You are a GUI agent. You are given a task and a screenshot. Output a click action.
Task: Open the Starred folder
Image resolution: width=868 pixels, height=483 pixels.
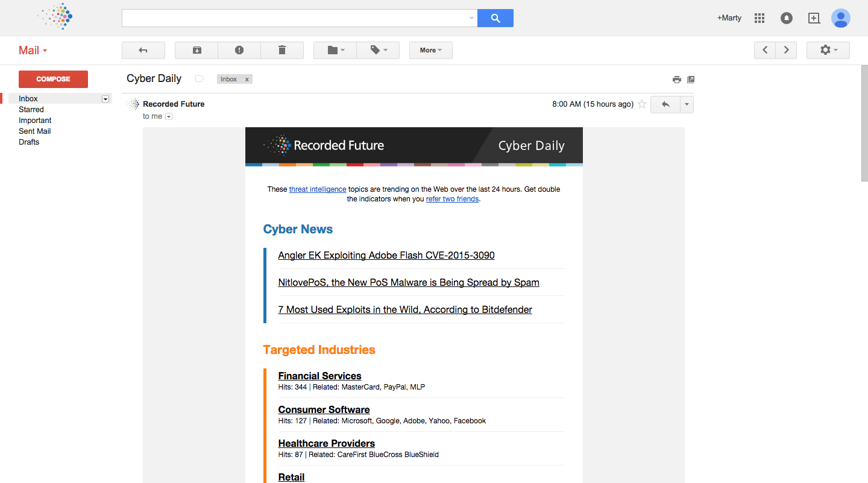pos(31,109)
